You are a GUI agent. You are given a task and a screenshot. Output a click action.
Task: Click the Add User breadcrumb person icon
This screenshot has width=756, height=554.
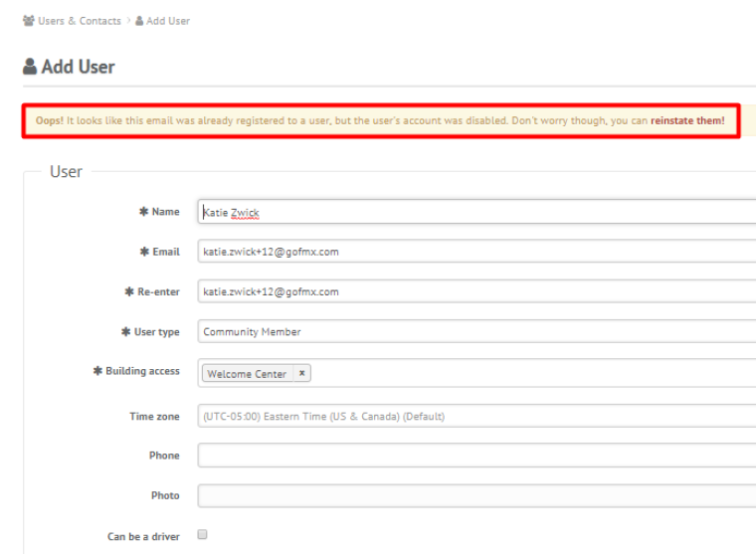coord(139,21)
